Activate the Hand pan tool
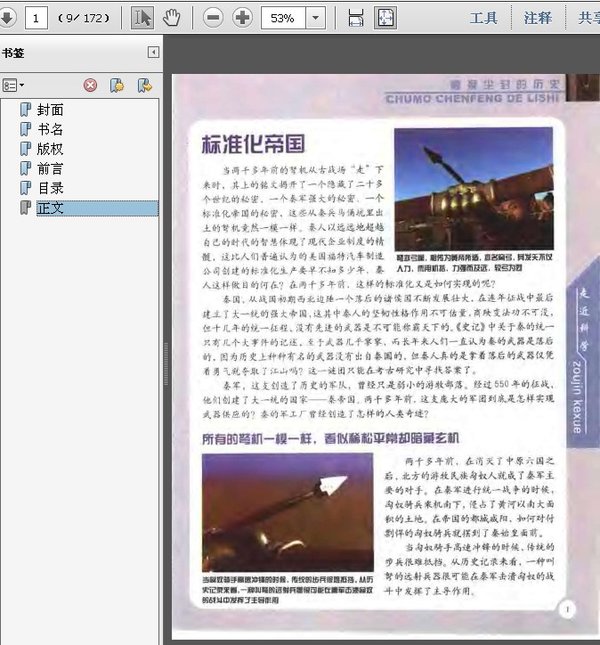The image size is (600, 645). click(172, 18)
